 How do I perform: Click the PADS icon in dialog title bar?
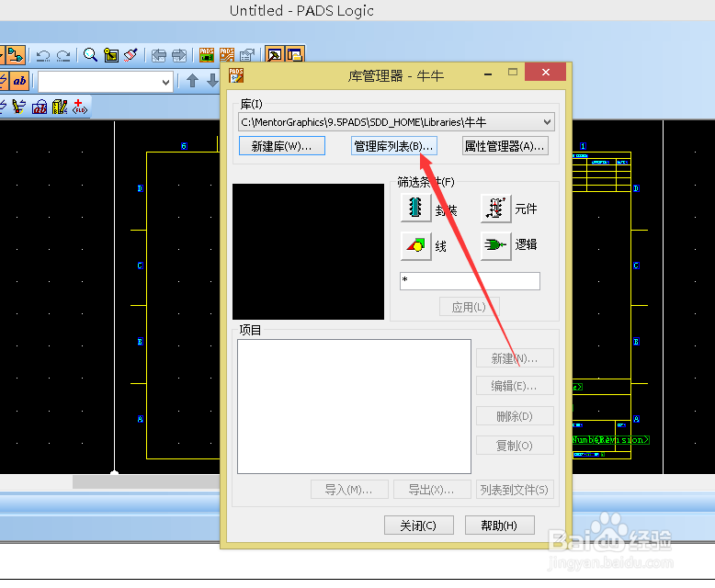[x=236, y=75]
